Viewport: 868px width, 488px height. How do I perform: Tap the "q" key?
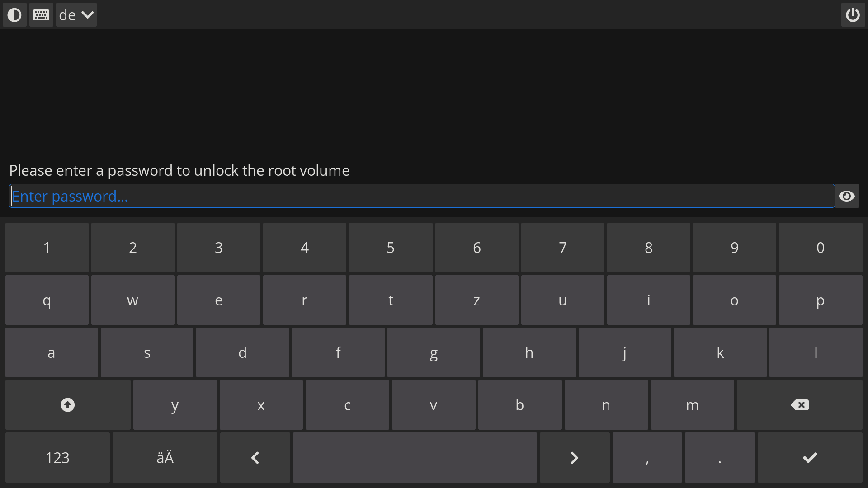tap(47, 300)
